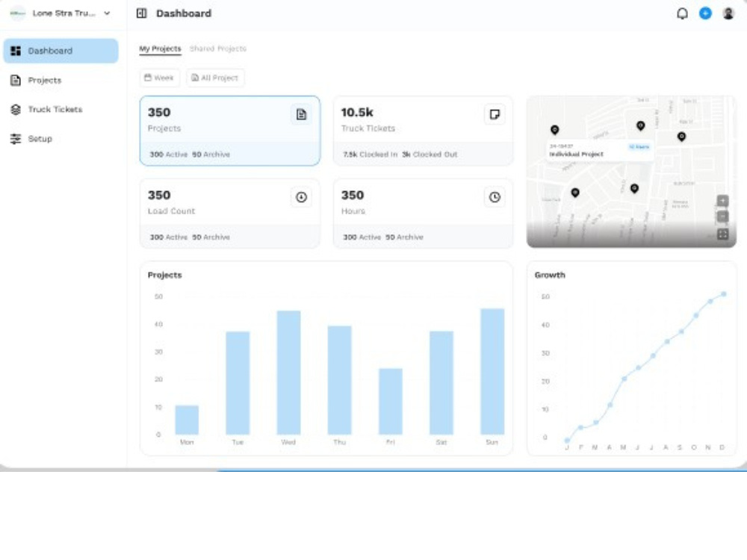Click the Fri bar in Projects chart
Viewport: 747px width, 560px height.
click(391, 402)
